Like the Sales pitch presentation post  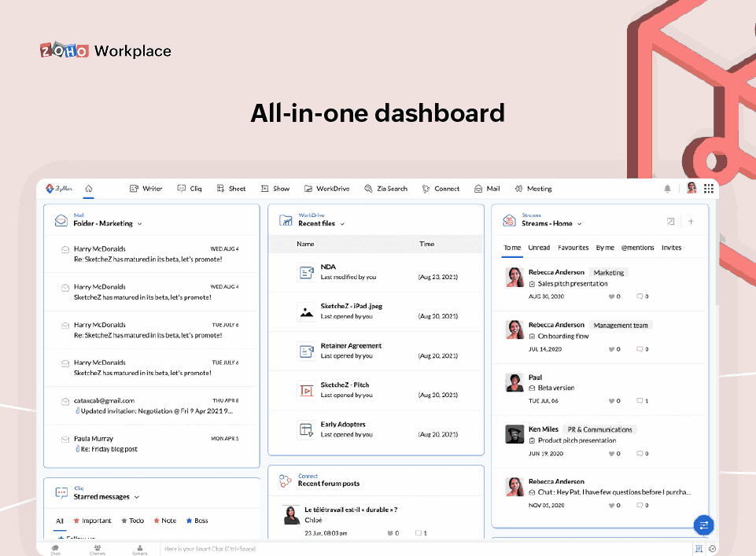(x=611, y=296)
